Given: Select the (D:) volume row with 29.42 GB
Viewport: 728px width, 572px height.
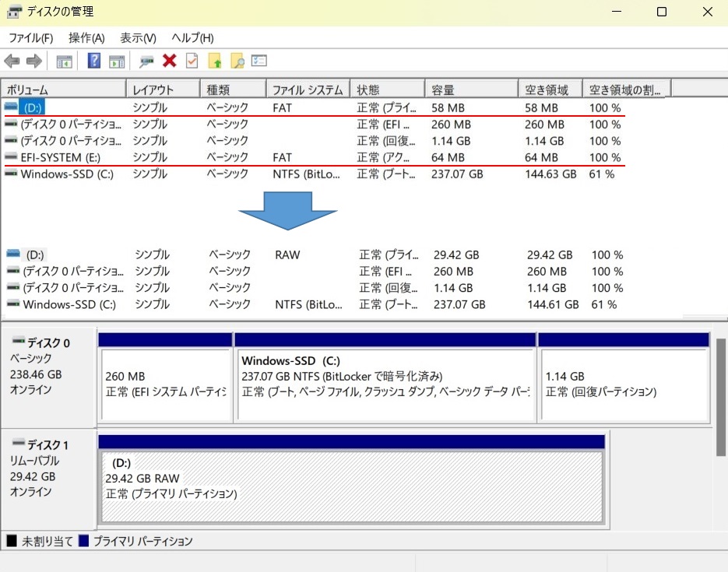Looking at the screenshot, I should pos(315,254).
